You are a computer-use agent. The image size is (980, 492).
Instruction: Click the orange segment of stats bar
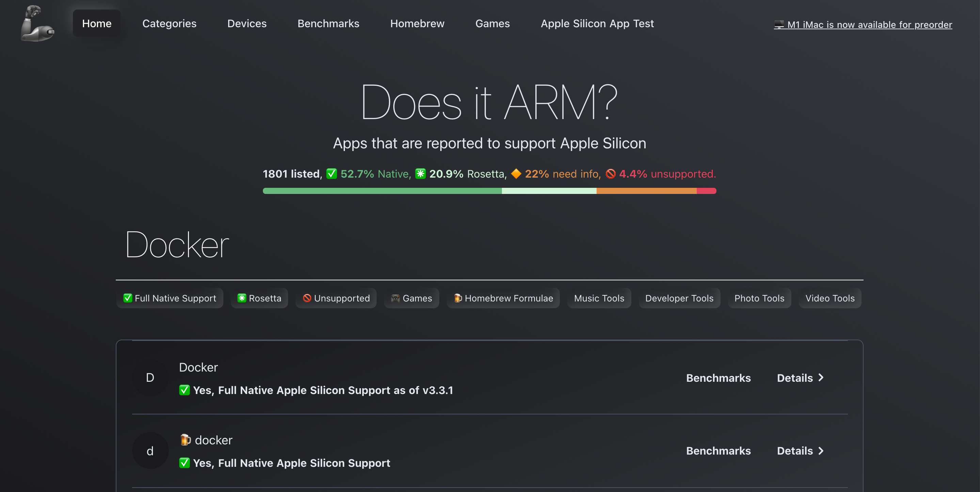pyautogui.click(x=646, y=191)
